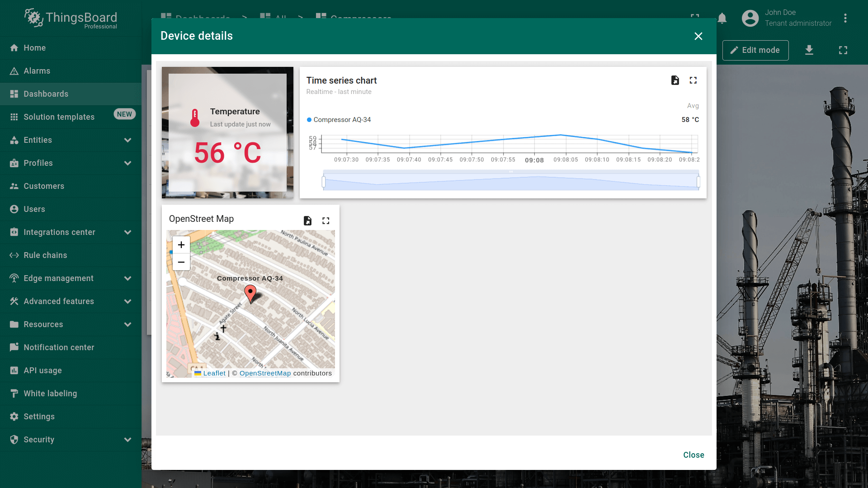Open the OpenStreetMap attribution link
Viewport: 868px width, 488px height.
[x=265, y=373]
